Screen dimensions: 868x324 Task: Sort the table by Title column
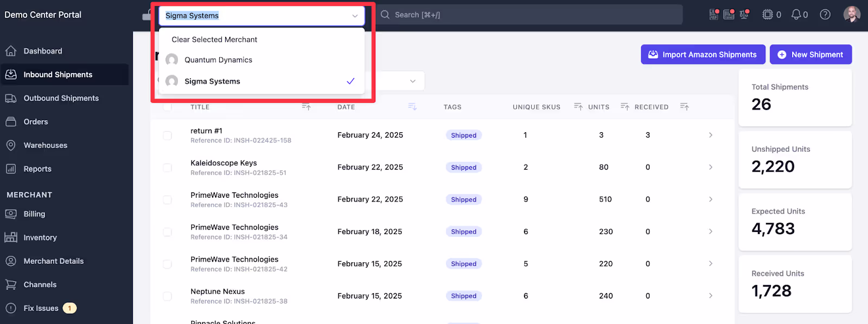pyautogui.click(x=307, y=107)
